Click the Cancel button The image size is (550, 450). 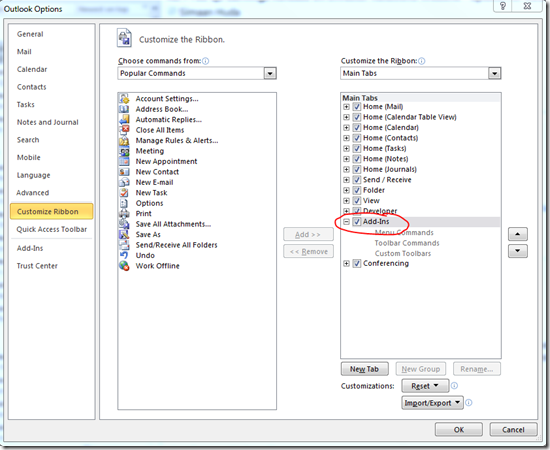pyautogui.click(x=513, y=430)
